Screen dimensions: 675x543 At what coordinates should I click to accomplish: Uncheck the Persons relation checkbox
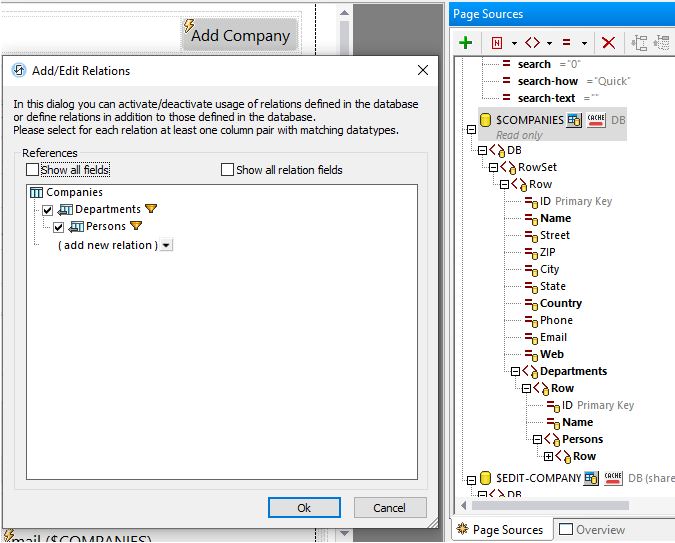pos(59,227)
